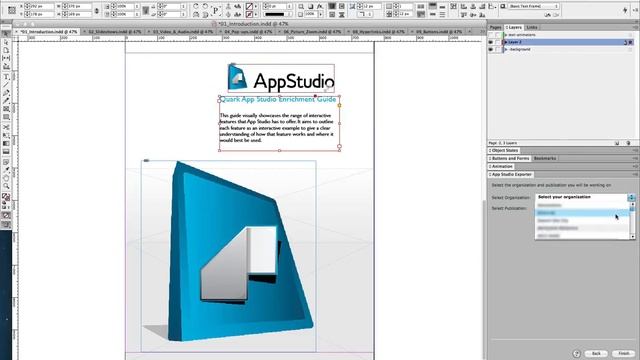Open the stroke style dropdown
The image size is (640, 360).
pyautogui.click(x=289, y=14)
